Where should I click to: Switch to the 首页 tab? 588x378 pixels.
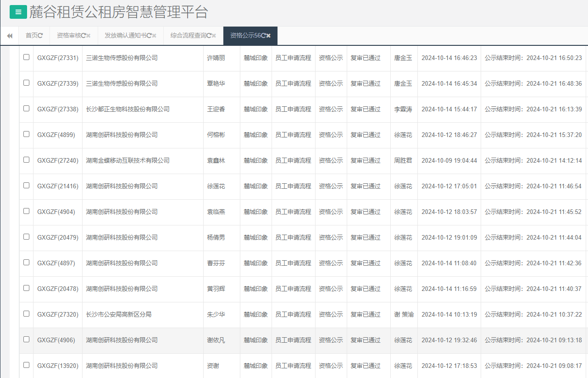coord(32,36)
